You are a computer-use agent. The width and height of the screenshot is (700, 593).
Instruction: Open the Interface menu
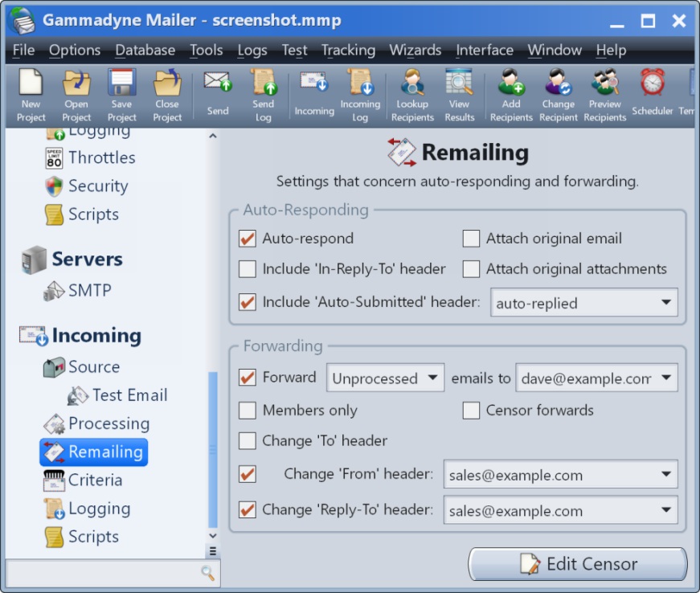pos(485,50)
